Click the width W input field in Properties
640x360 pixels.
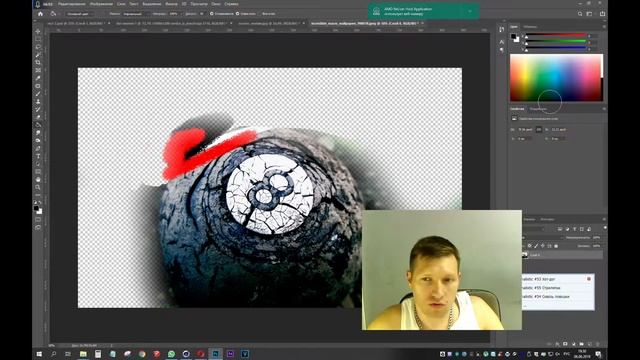(525, 129)
